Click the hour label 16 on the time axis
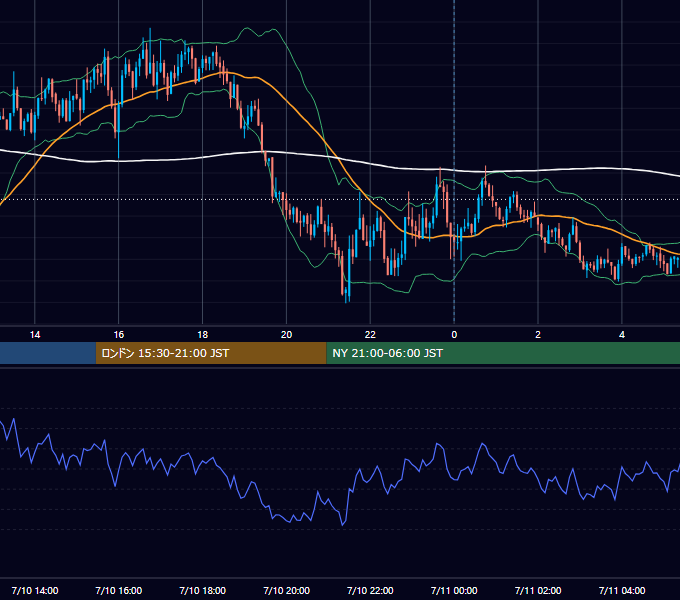This screenshot has width=680, height=600. point(118,335)
